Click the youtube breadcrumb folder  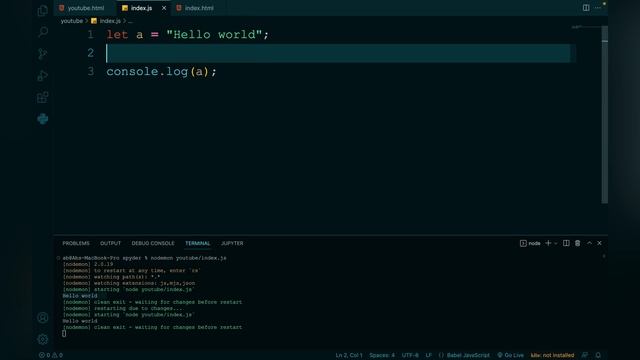point(72,21)
